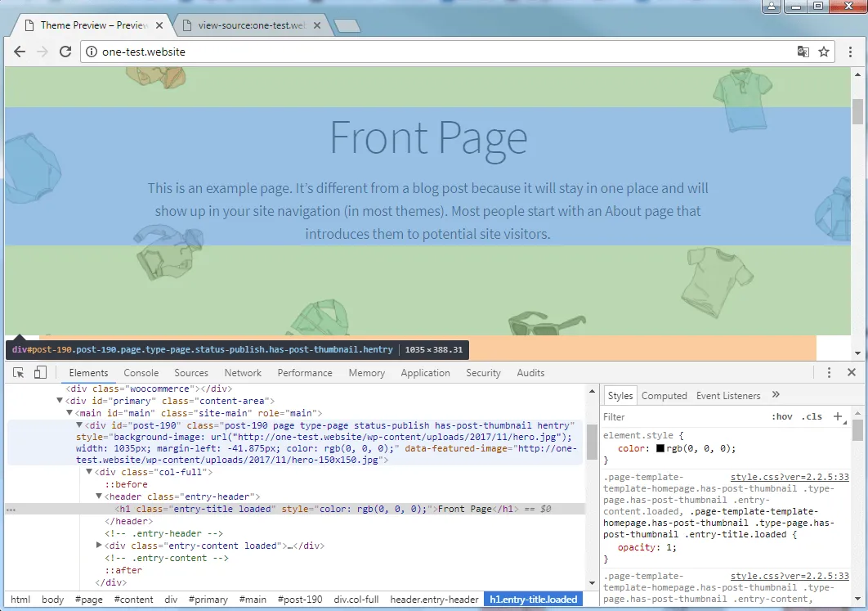Collapse the header.entry-header element
The height and width of the screenshot is (611, 868).
tap(98, 496)
